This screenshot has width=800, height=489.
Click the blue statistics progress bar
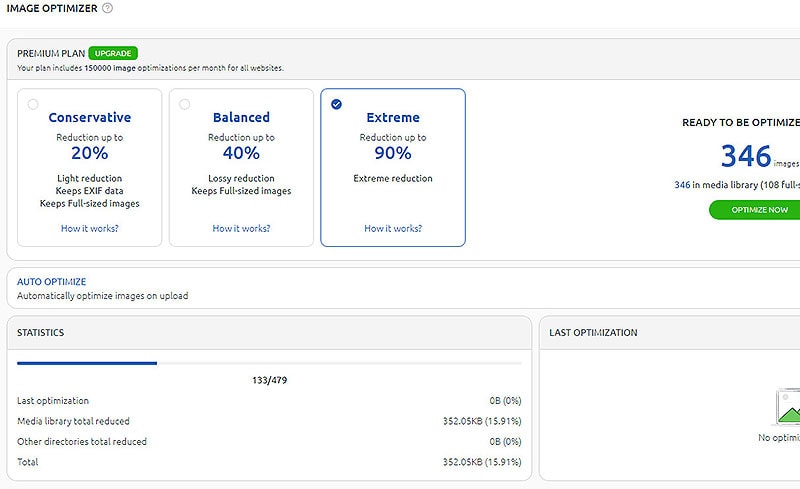click(87, 363)
